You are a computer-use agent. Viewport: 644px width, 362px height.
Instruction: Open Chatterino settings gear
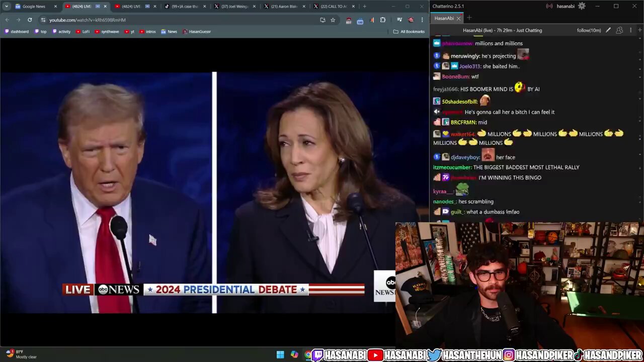[582, 6]
